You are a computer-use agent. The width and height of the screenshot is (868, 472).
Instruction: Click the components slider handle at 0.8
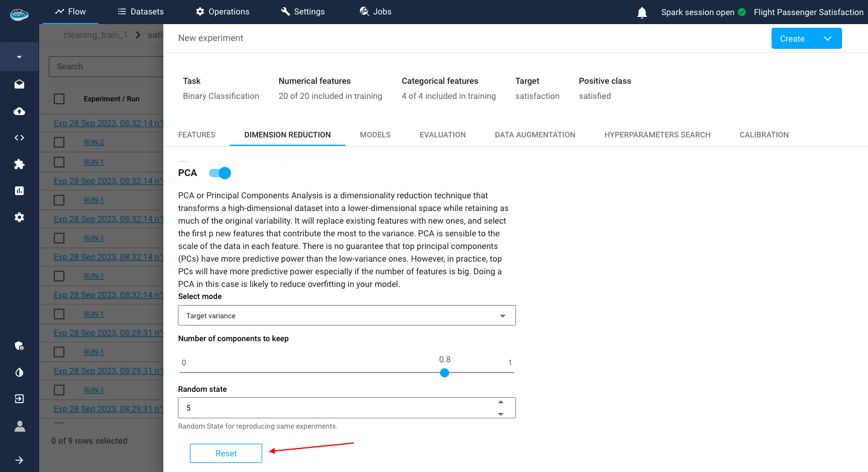444,373
